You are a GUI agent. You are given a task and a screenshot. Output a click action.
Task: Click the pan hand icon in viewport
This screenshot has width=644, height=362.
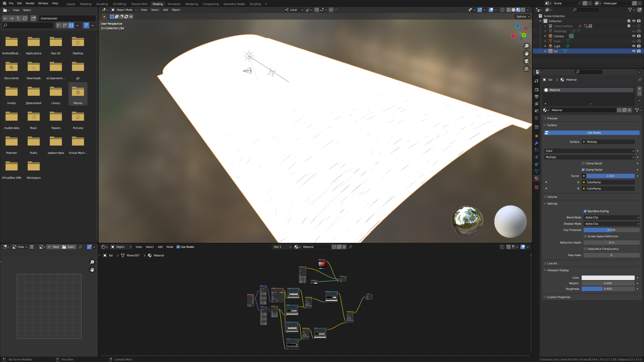coord(526,54)
